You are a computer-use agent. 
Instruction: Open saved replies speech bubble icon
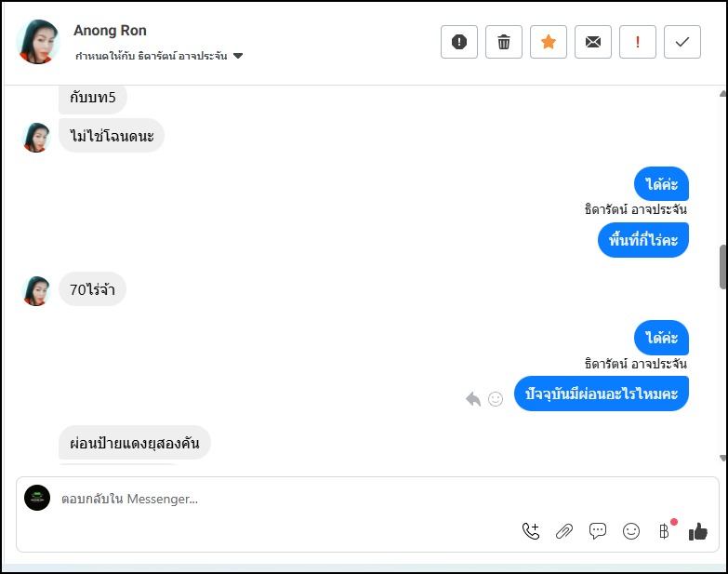598,531
